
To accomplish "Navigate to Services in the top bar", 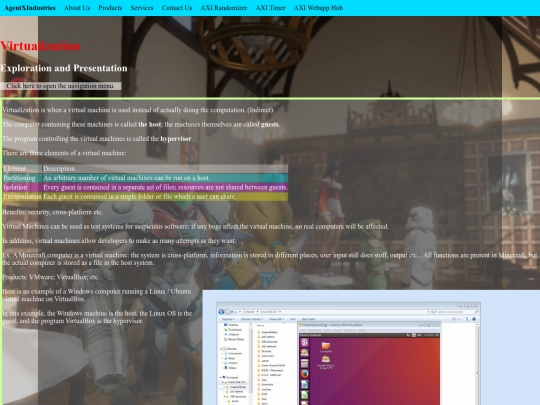I will [142, 8].
